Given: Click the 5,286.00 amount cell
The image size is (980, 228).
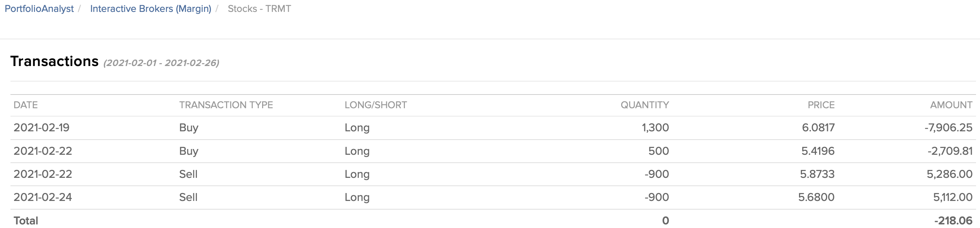Looking at the screenshot, I should point(950,174).
